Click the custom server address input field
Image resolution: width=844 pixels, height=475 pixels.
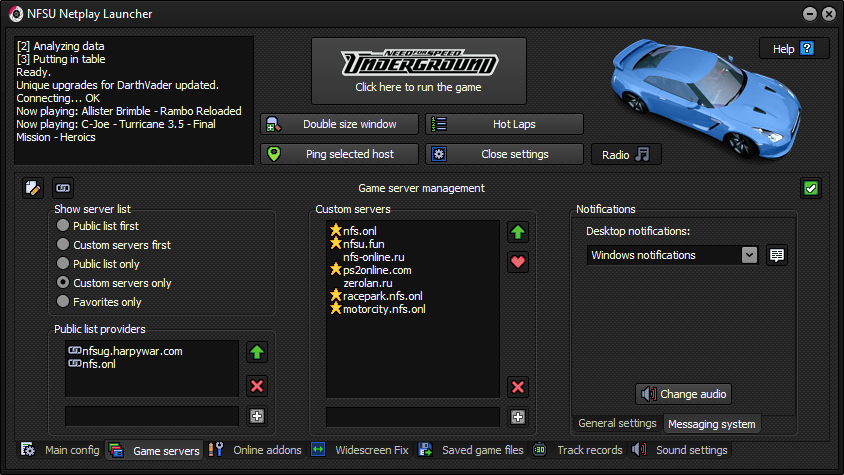(413, 417)
